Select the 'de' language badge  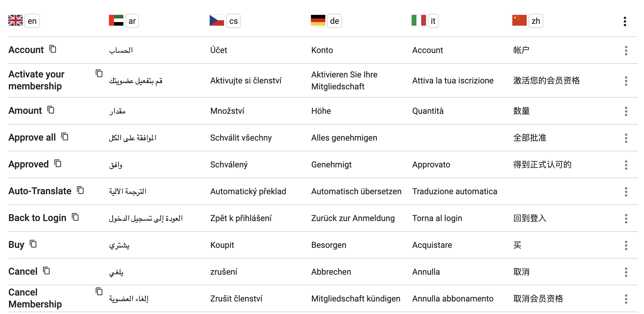click(334, 21)
